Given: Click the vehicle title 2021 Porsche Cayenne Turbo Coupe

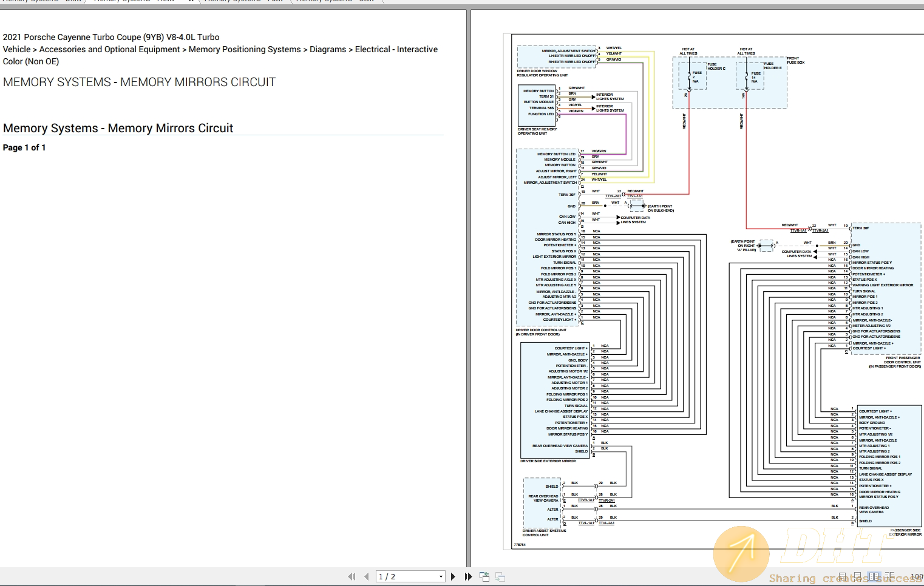Looking at the screenshot, I should pyautogui.click(x=111, y=37).
